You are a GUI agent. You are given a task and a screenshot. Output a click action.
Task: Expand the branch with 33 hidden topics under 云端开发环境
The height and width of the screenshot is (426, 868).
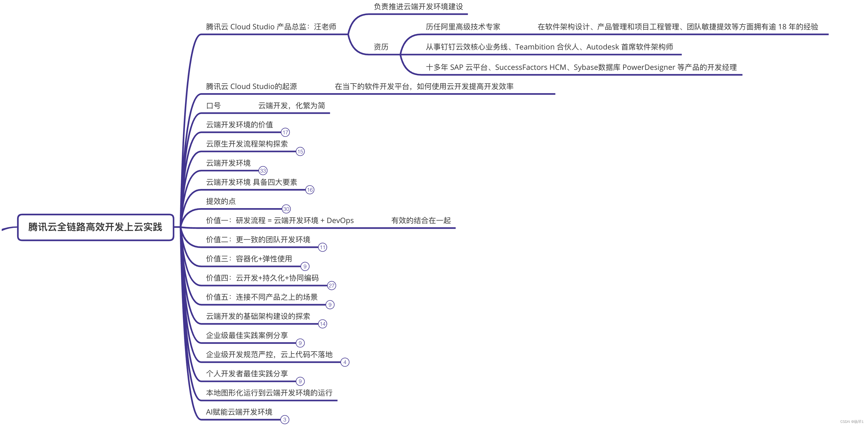263,171
